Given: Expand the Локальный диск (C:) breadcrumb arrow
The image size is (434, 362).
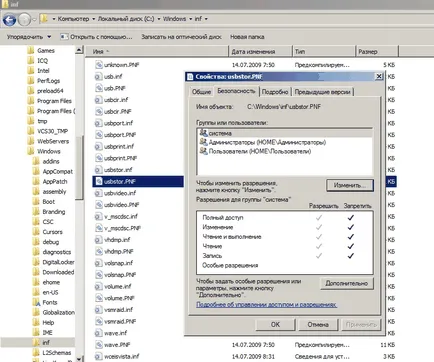Looking at the screenshot, I should tap(159, 19).
